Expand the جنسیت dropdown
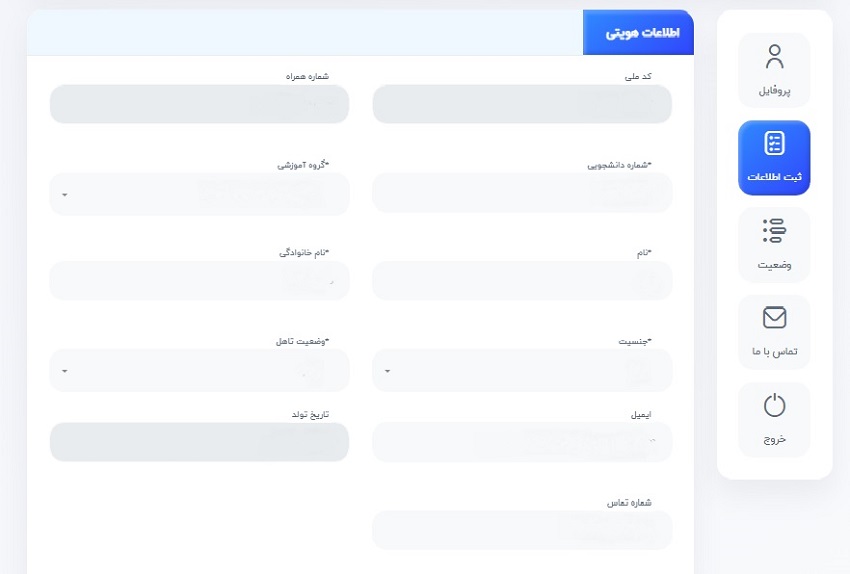This screenshot has width=850, height=574. coord(522,370)
